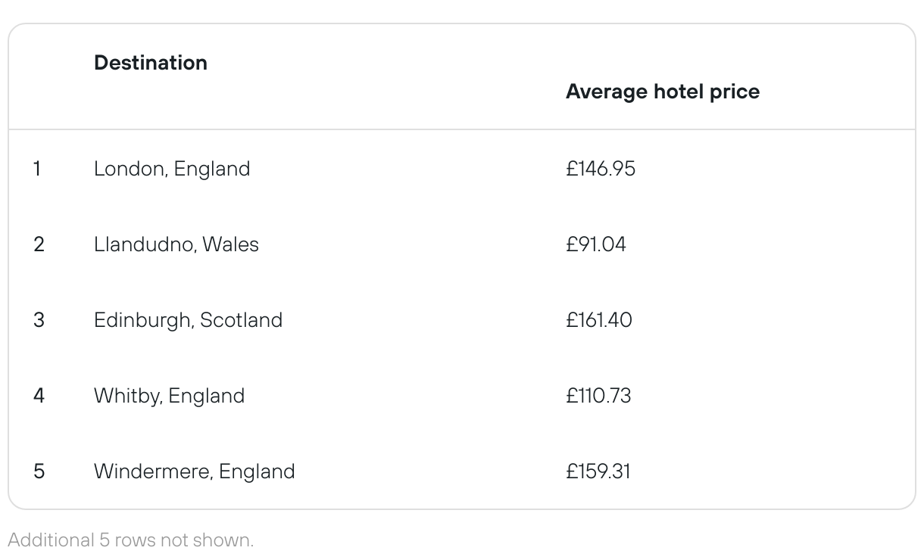Viewport: 924px width, 560px height.
Task: Select the London, England destination
Action: coord(172,169)
